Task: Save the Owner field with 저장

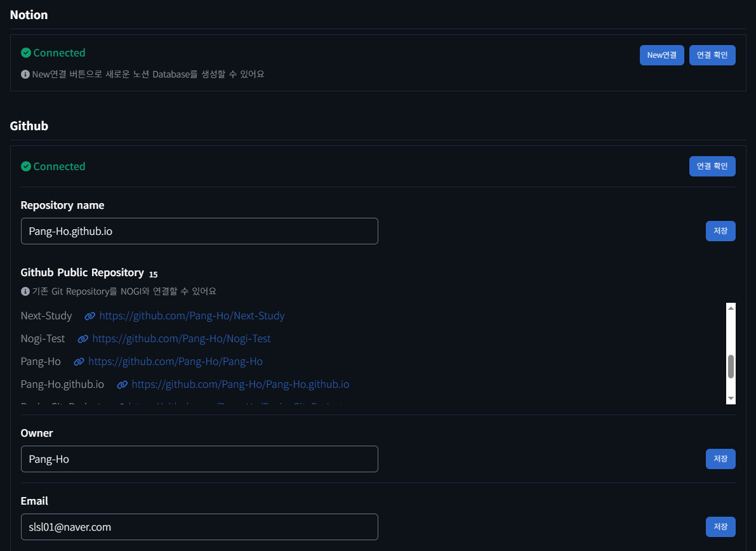Action: [720, 459]
